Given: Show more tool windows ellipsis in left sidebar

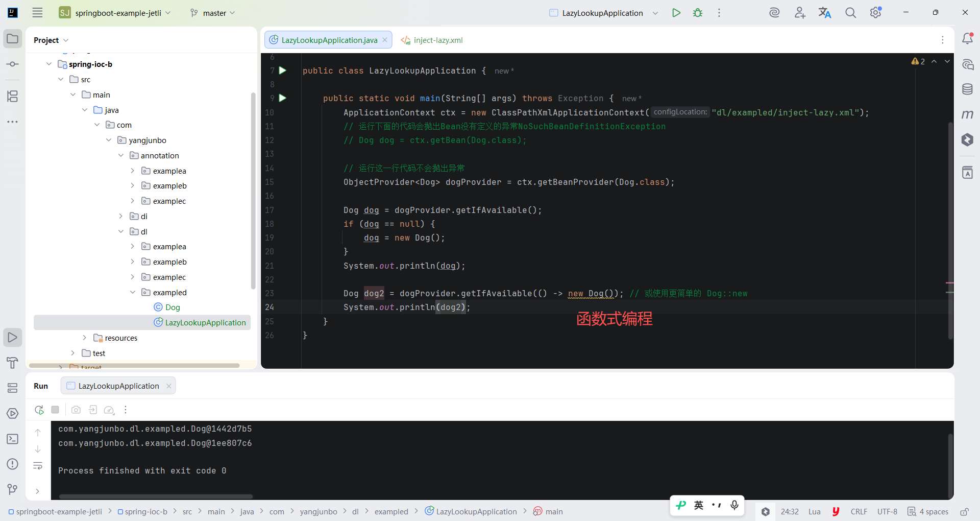Looking at the screenshot, I should [13, 122].
